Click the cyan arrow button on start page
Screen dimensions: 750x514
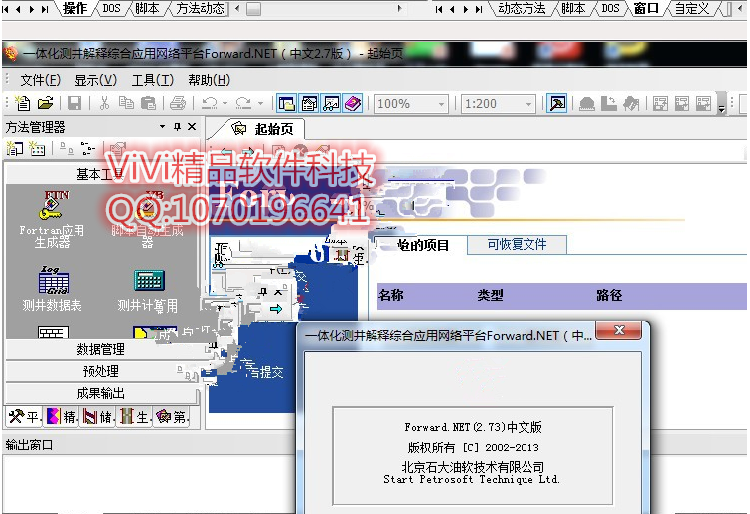pyautogui.click(x=276, y=309)
